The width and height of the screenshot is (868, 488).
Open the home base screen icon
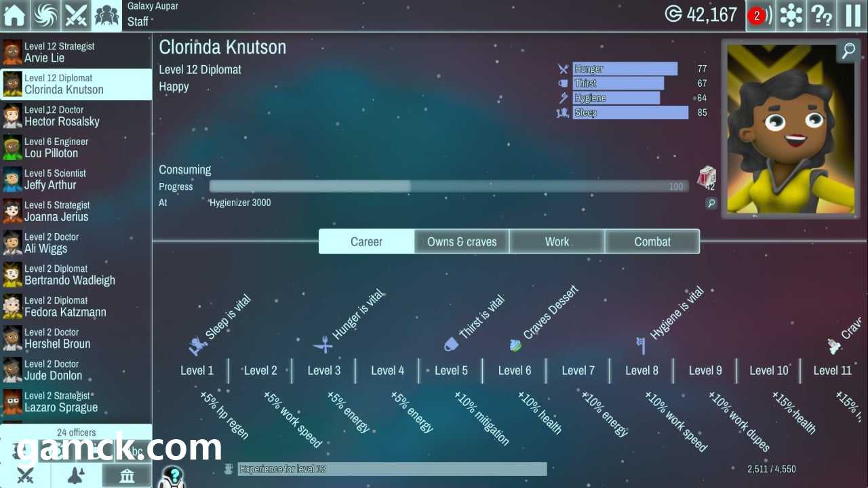click(x=14, y=15)
